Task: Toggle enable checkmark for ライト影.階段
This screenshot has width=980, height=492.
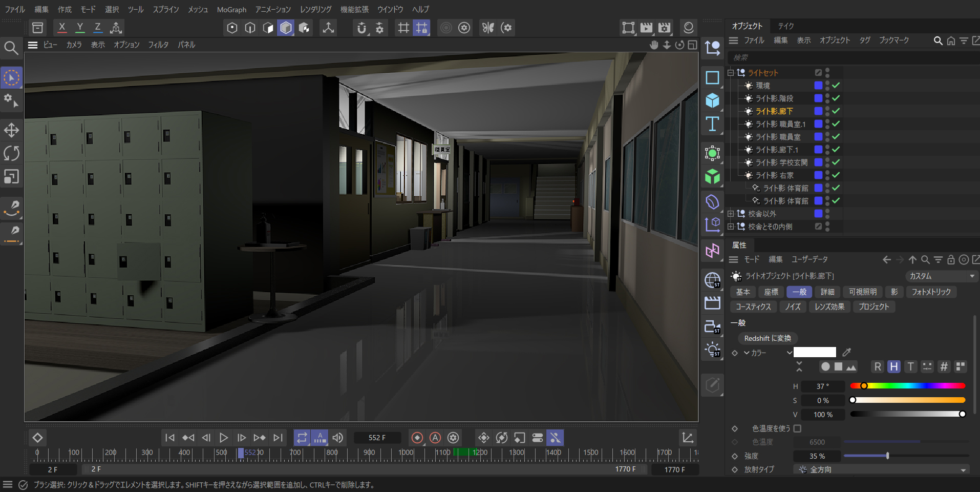Action: (x=836, y=98)
